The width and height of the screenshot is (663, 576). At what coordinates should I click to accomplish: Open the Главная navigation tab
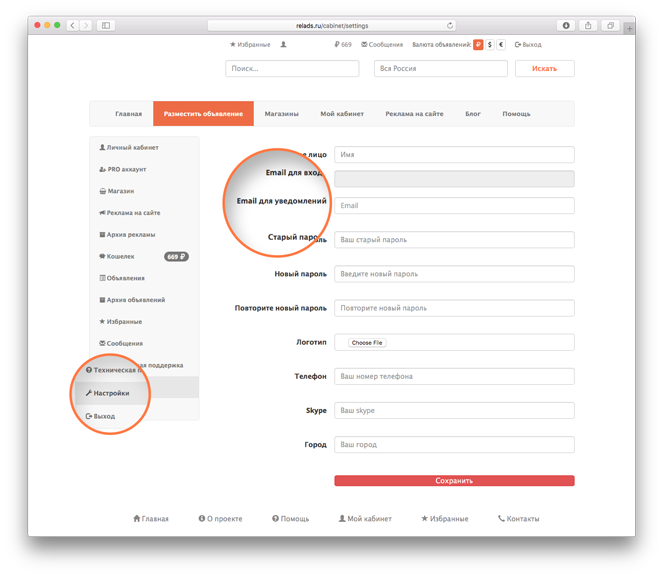pyautogui.click(x=129, y=114)
